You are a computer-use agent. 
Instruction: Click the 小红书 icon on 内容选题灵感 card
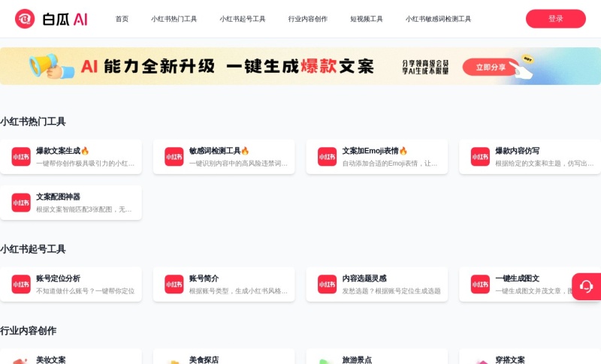[x=327, y=284]
